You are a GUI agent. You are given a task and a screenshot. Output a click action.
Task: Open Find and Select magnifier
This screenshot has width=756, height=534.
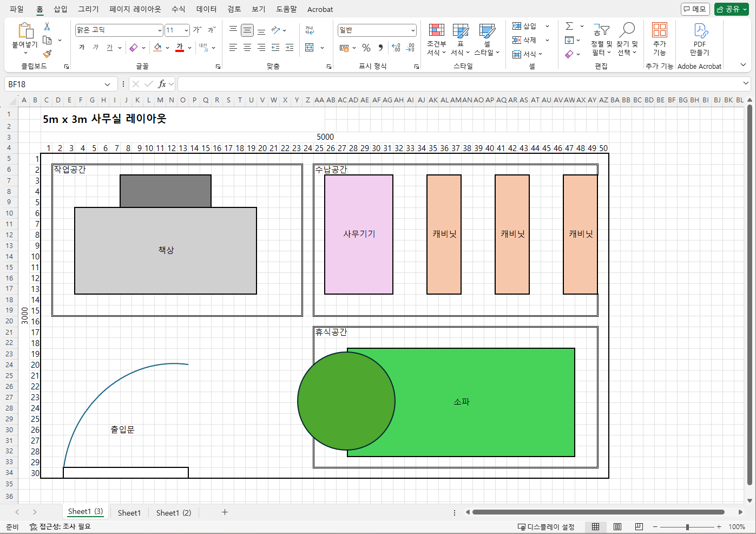pyautogui.click(x=627, y=39)
